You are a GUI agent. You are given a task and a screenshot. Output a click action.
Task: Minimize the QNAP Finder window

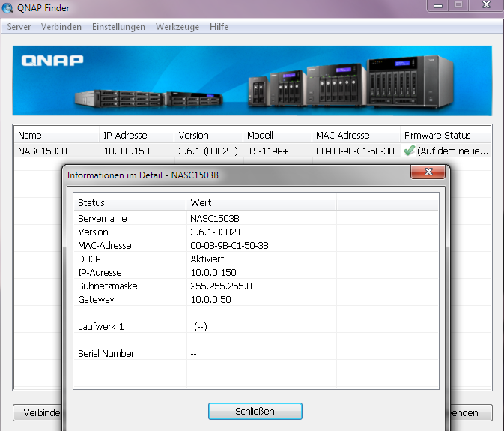pyautogui.click(x=438, y=5)
